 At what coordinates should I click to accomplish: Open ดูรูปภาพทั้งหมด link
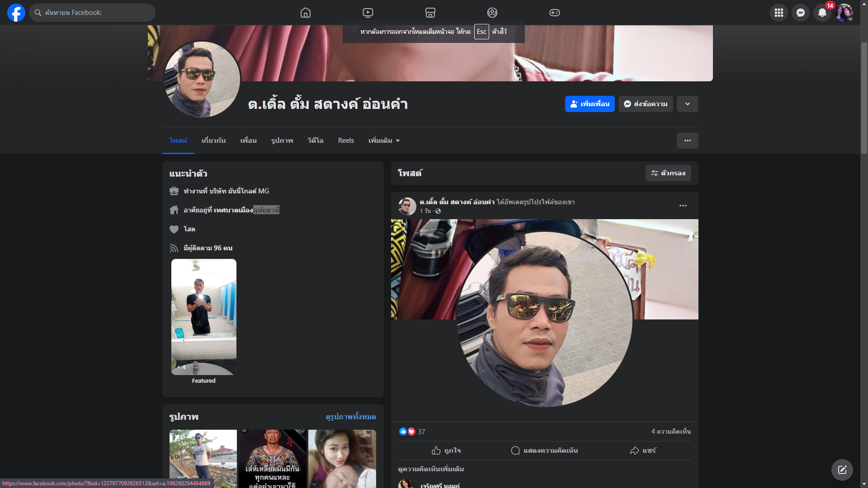[351, 417]
